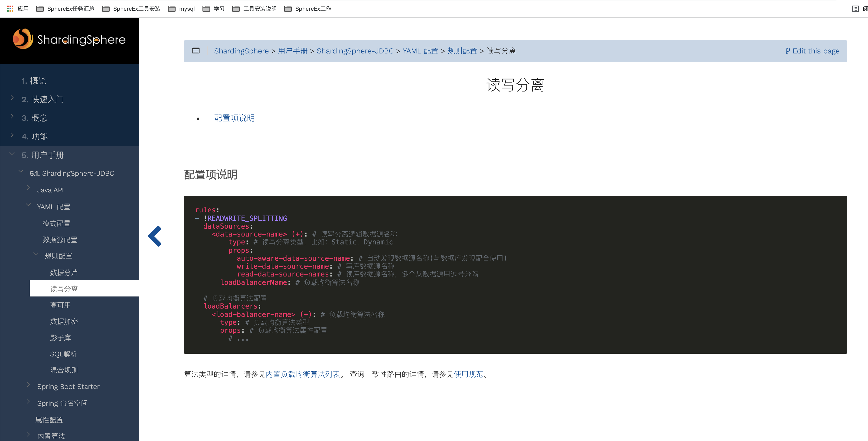Open Java API sidebar item
The height and width of the screenshot is (441, 868).
pyautogui.click(x=50, y=190)
